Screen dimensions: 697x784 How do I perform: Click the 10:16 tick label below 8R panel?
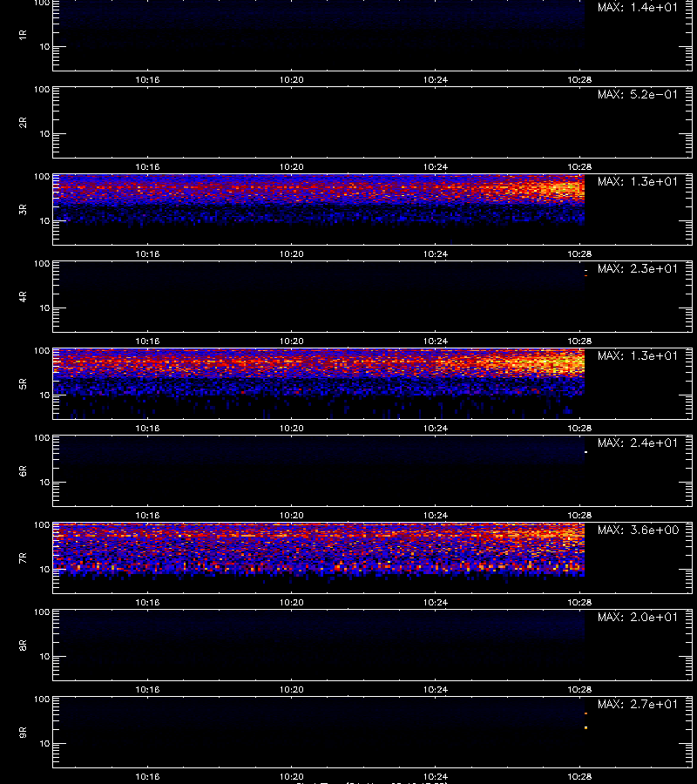pyautogui.click(x=147, y=689)
